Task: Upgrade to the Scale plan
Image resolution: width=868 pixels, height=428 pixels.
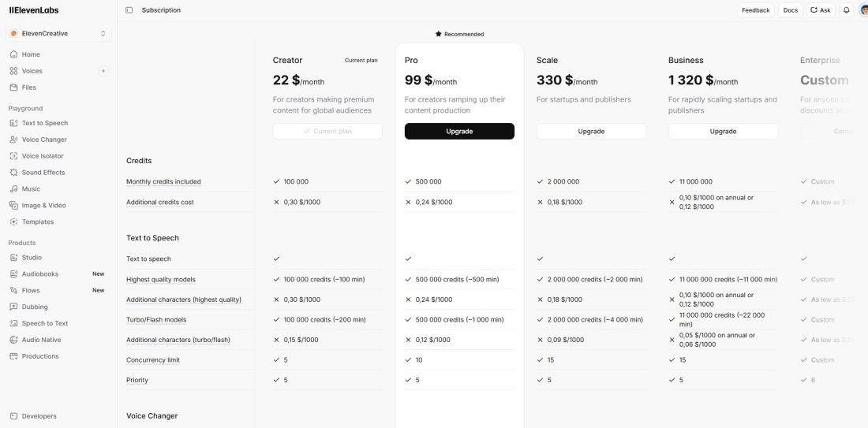Action: [591, 132]
